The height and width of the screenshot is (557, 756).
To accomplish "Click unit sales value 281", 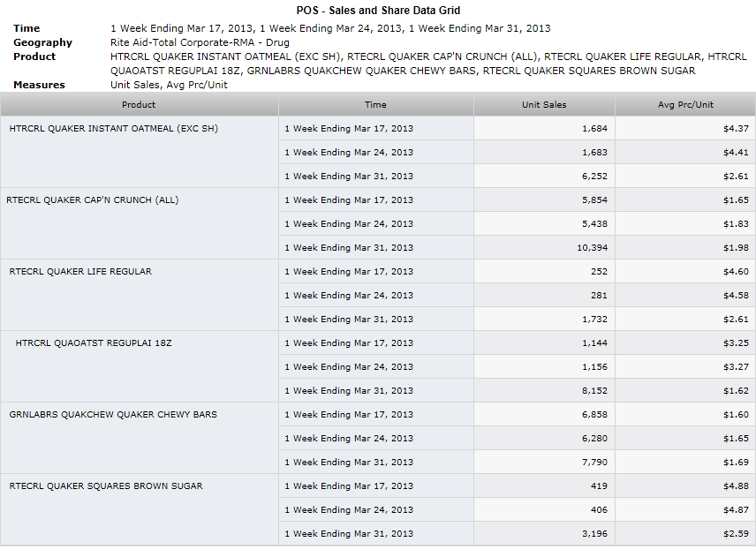I will pos(600,296).
